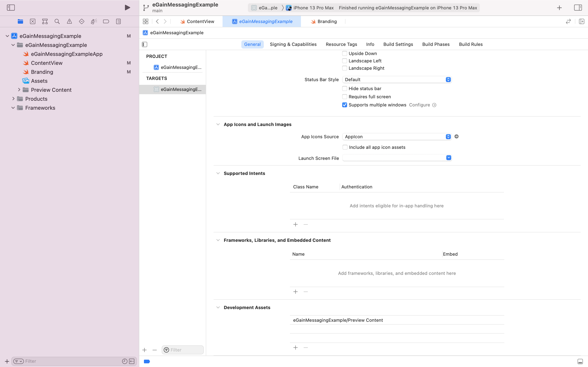588x367 pixels.
Task: Enable the Hide status bar checkbox
Action: tap(345, 88)
